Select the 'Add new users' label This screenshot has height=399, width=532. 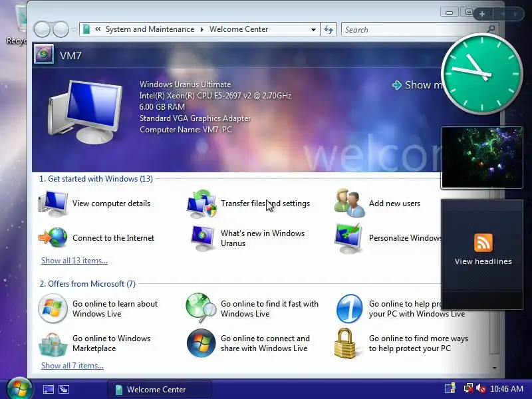[394, 203]
